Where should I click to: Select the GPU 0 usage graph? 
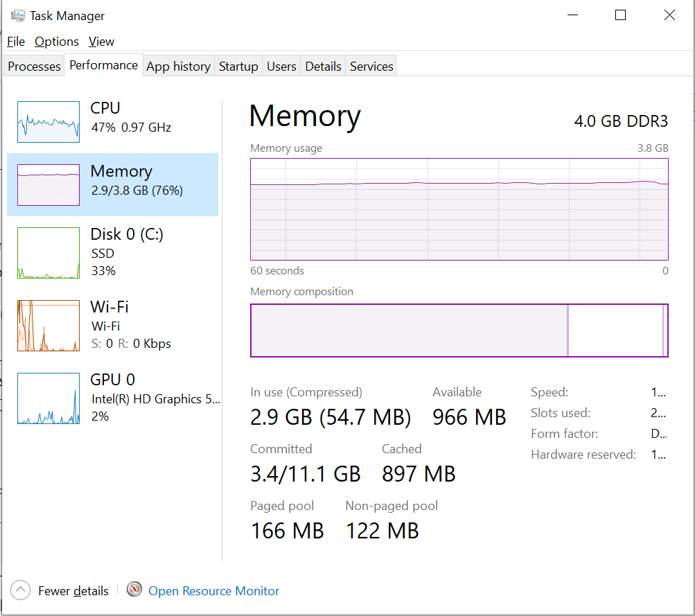tap(49, 398)
